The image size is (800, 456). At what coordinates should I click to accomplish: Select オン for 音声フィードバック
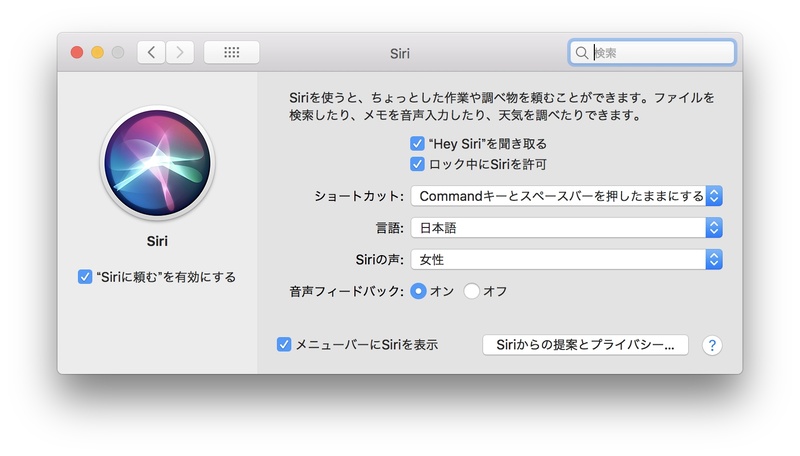418,291
